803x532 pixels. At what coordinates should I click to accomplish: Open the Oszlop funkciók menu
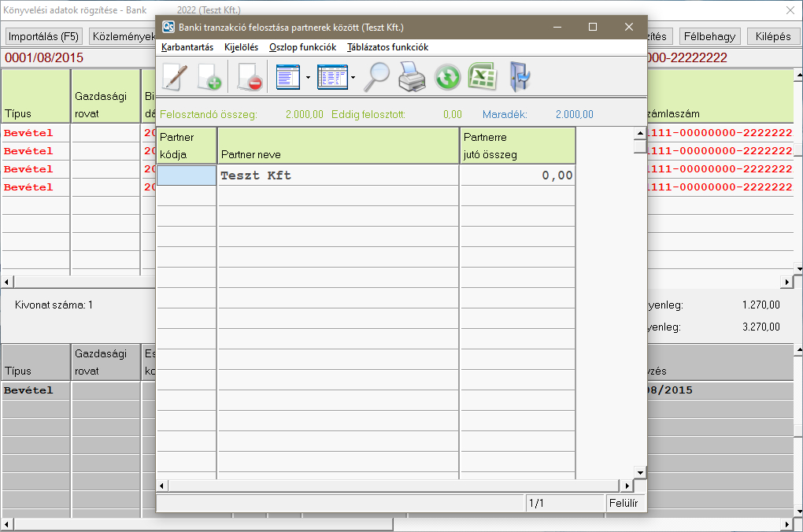pyautogui.click(x=302, y=47)
